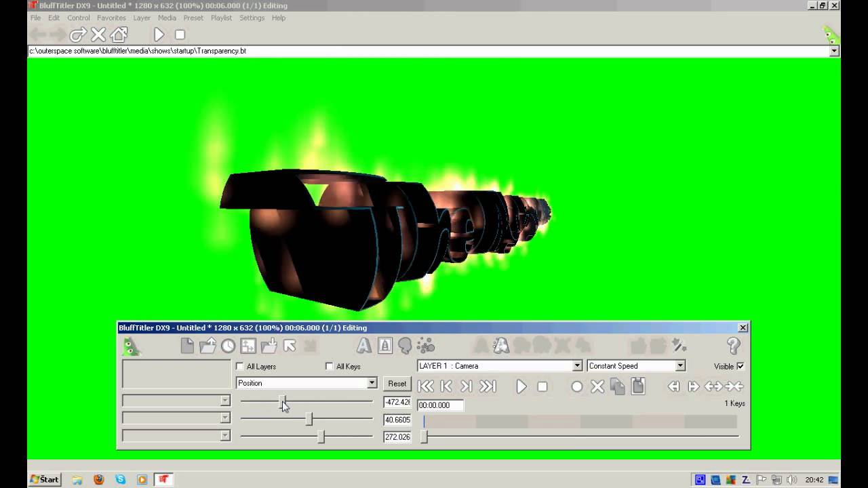
Task: Open a show with the folder icon
Action: (208, 346)
